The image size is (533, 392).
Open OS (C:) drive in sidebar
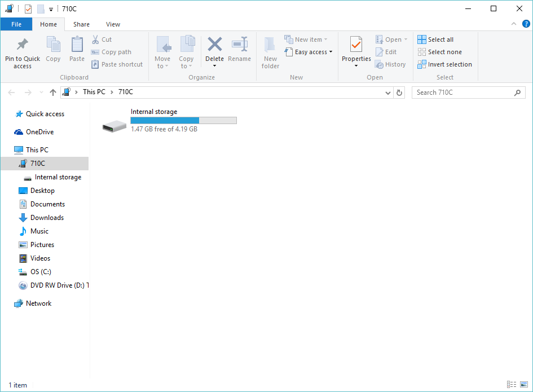tap(34, 272)
